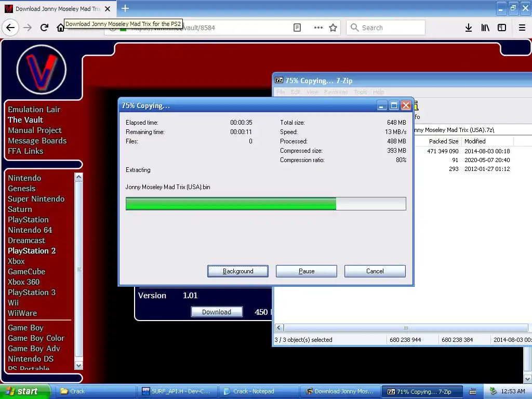Open the Reader view icon in the address bar
The width and height of the screenshot is (532, 399).
click(x=297, y=28)
